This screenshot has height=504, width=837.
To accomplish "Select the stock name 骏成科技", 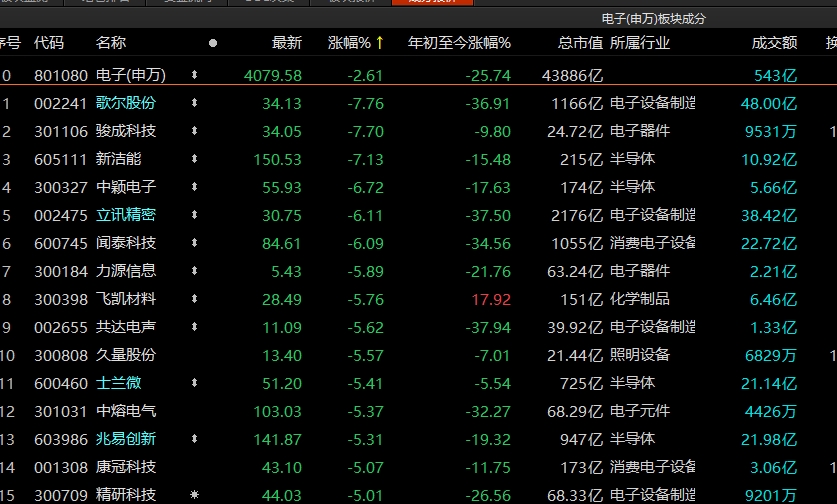I will tap(125, 131).
